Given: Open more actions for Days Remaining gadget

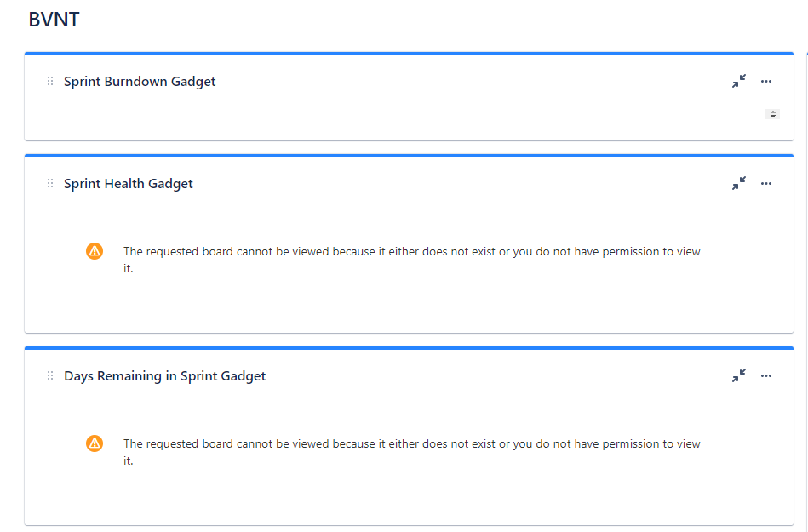Looking at the screenshot, I should (766, 376).
